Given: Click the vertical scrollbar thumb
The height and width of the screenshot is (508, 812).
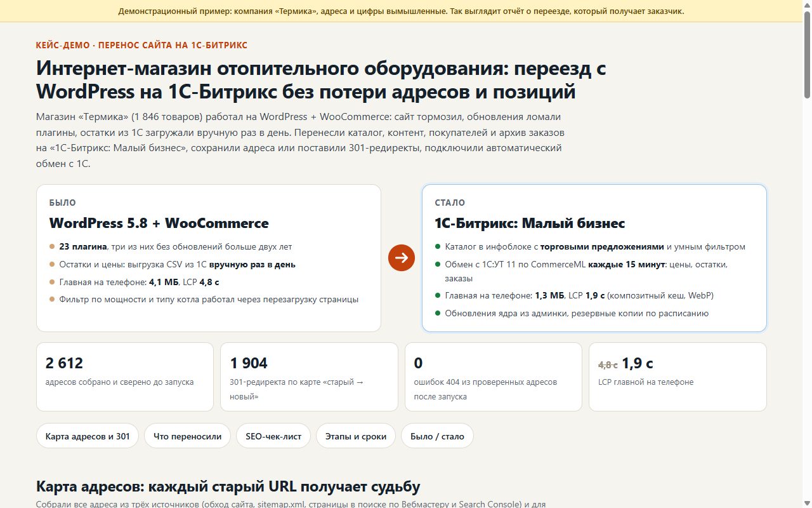Looking at the screenshot, I should coord(807,55).
